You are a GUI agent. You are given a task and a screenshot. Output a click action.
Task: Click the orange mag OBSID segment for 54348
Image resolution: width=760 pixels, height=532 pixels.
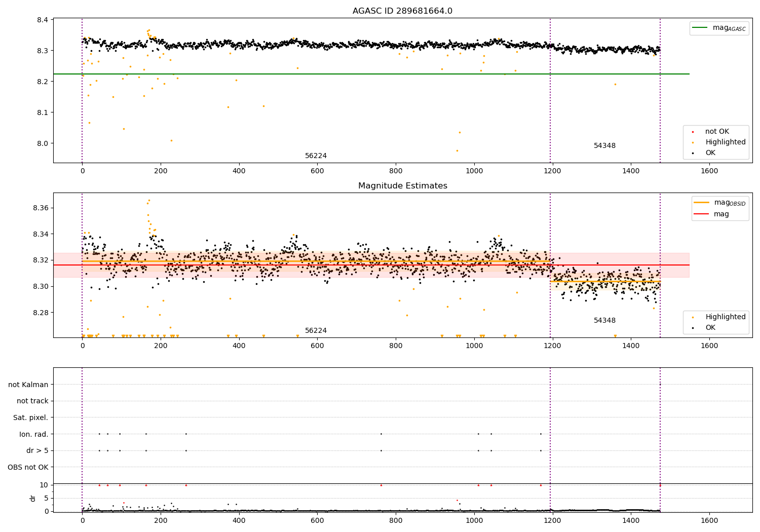click(605, 281)
